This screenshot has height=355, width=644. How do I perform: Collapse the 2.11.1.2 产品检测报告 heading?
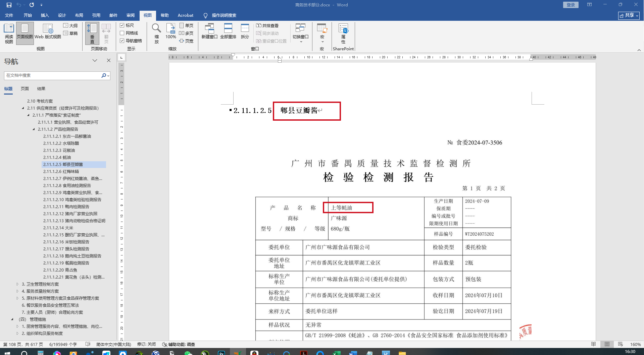[34, 129]
